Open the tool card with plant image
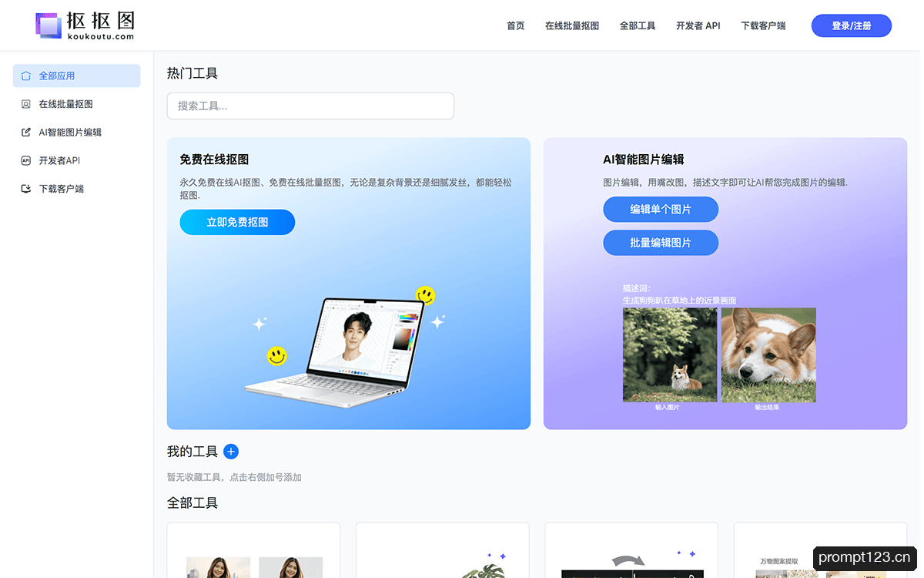Screen dimensions: 924x578 point(443,550)
